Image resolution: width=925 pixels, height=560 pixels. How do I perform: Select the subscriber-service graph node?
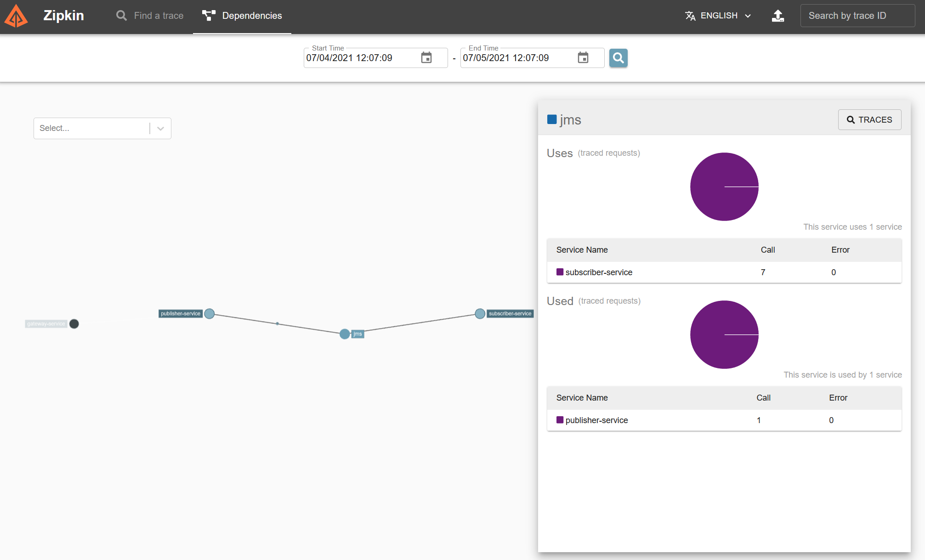[480, 314]
